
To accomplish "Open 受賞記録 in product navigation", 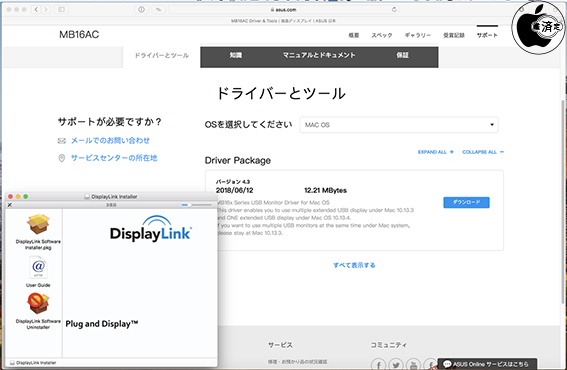I will (x=454, y=35).
